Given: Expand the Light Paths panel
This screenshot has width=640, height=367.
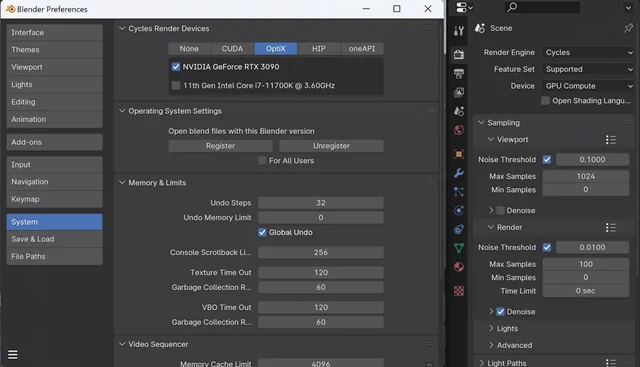Looking at the screenshot, I should [482, 363].
